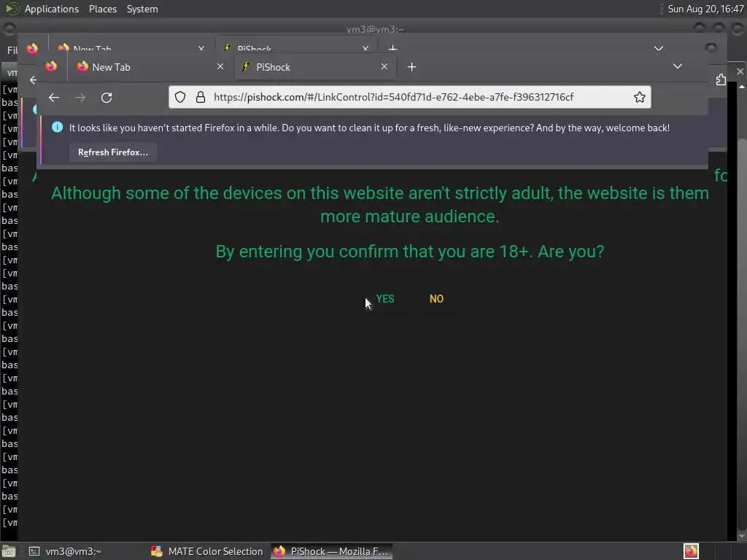Click the show desktop icon in bottom panel
This screenshot has height=560, width=747.
pyautogui.click(x=9, y=551)
